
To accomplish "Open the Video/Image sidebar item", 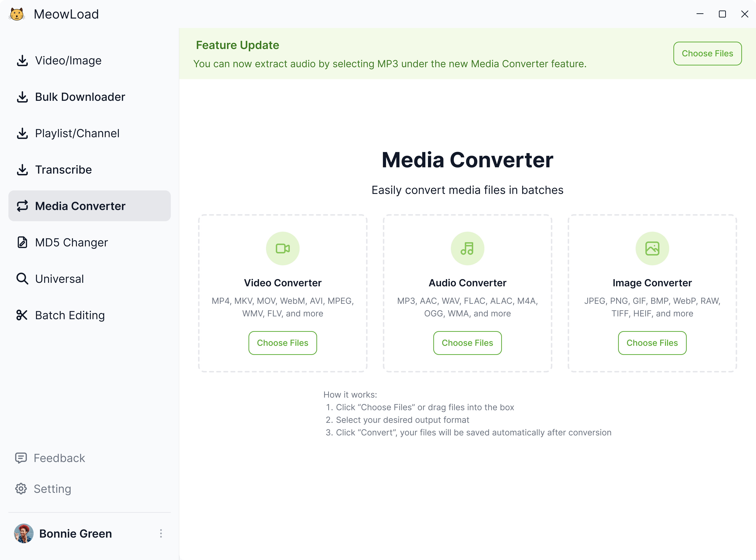I will point(68,60).
